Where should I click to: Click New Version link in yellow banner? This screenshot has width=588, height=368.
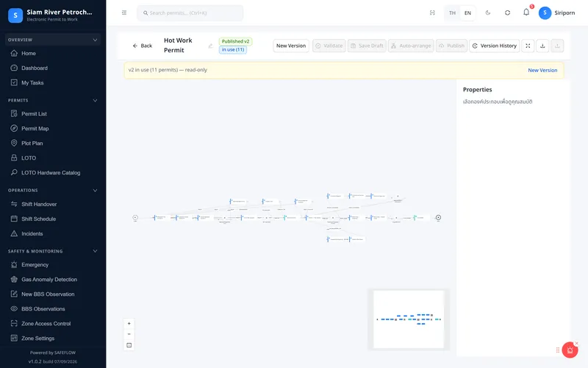click(x=542, y=70)
